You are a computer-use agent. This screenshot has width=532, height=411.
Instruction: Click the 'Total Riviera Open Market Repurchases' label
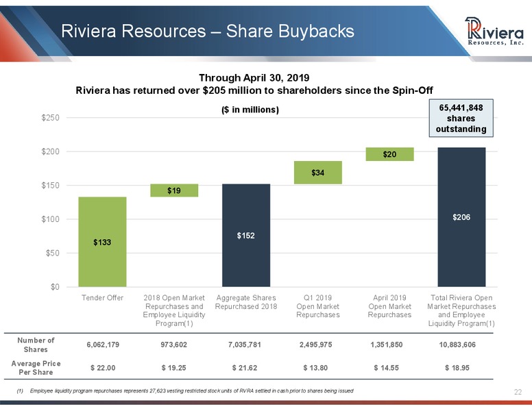461,310
